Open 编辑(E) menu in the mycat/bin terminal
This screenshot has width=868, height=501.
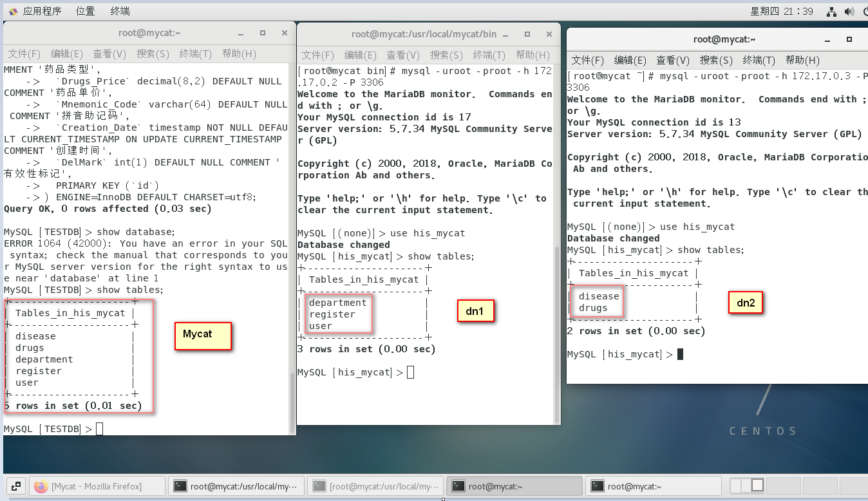[361, 55]
